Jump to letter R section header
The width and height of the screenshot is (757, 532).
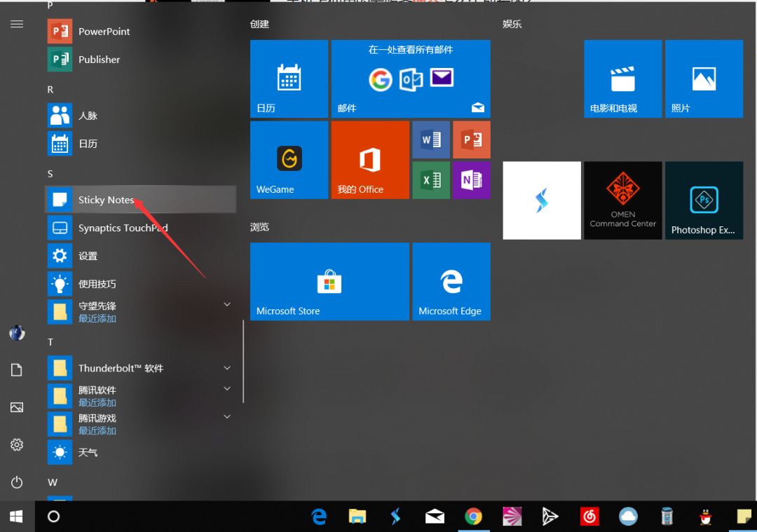50,90
